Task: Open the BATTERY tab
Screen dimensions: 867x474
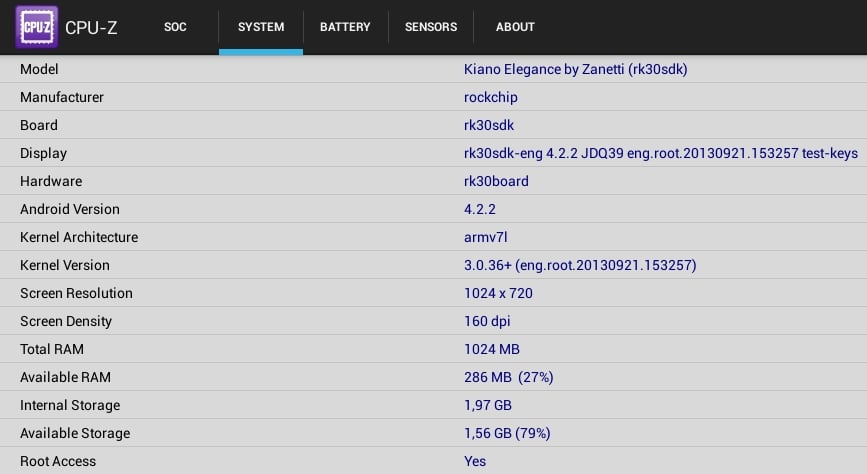Action: point(345,27)
